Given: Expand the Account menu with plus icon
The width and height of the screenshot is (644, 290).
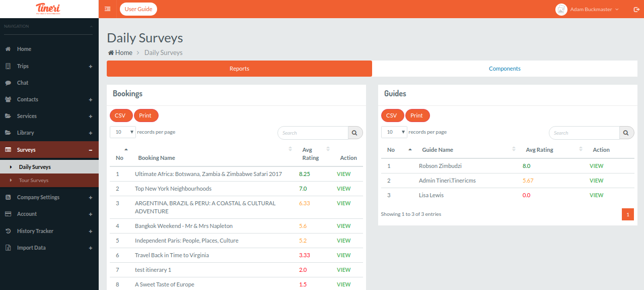Looking at the screenshot, I should click(x=91, y=214).
